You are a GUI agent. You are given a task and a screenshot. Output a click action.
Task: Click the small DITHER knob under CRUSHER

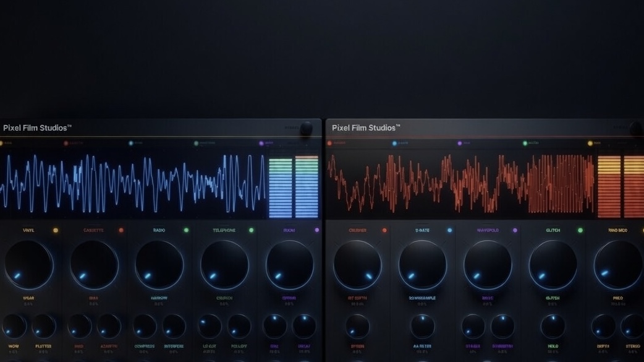point(357,327)
